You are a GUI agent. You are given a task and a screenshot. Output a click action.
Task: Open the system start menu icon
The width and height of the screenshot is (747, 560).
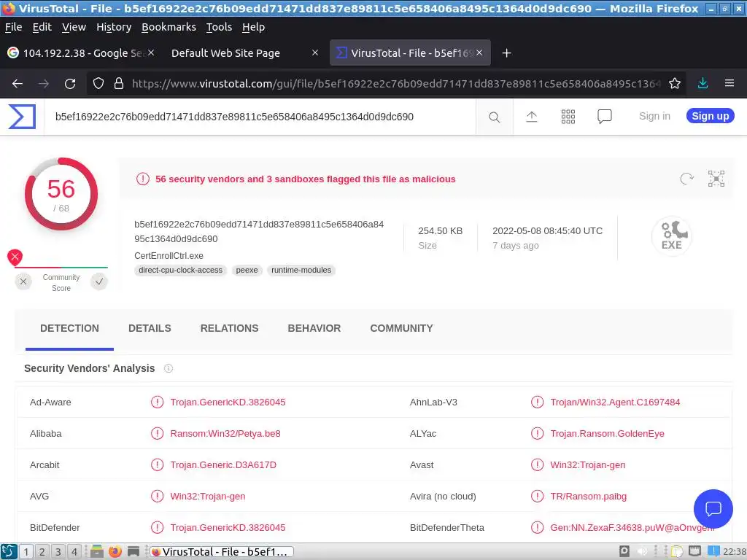pyautogui.click(x=9, y=551)
